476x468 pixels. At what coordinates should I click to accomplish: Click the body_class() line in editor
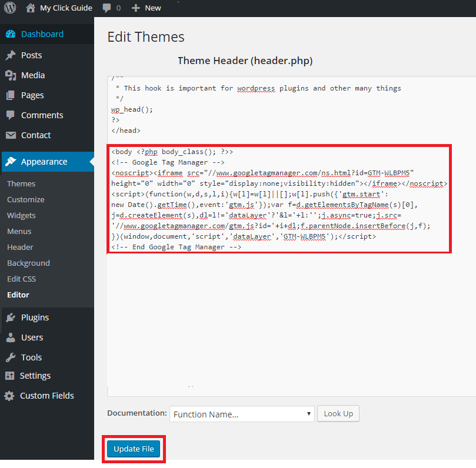pyautogui.click(x=172, y=152)
